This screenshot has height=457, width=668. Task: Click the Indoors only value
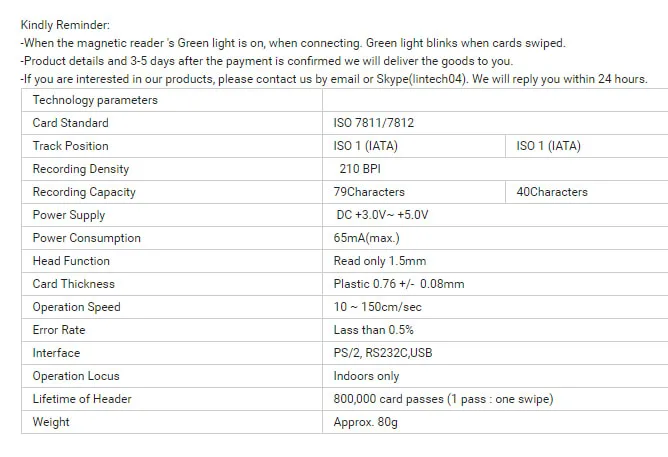click(366, 376)
